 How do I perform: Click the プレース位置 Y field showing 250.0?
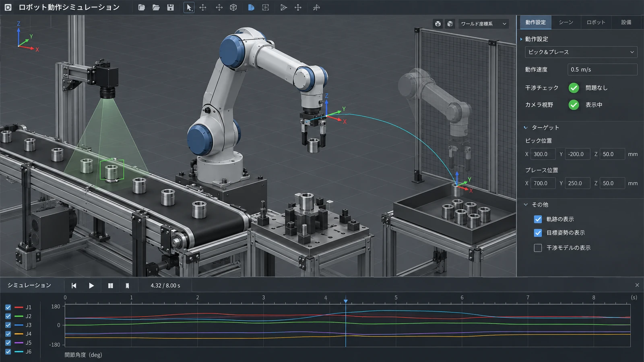[578, 183]
